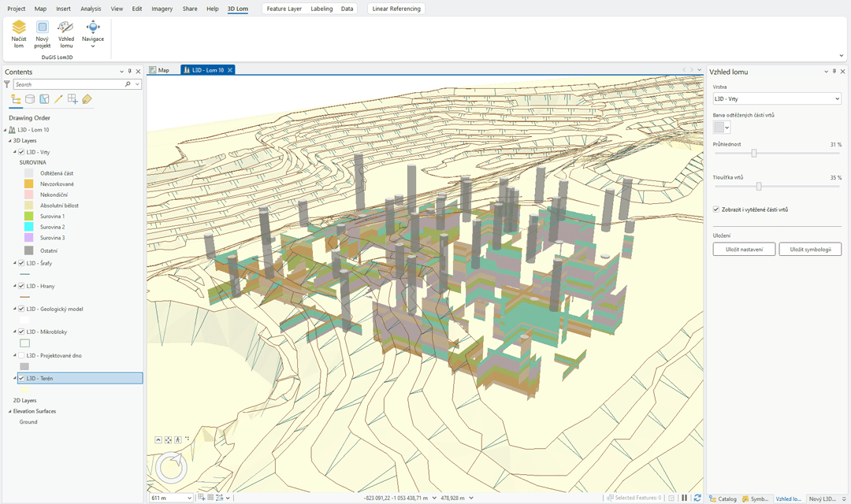Uncheck L3D - Mikrobloky layer visibility
The height and width of the screenshot is (504, 851).
21,332
